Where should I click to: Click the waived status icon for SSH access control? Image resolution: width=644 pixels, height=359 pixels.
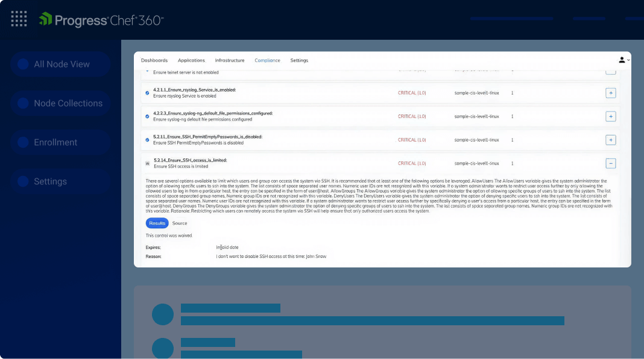pos(147,163)
